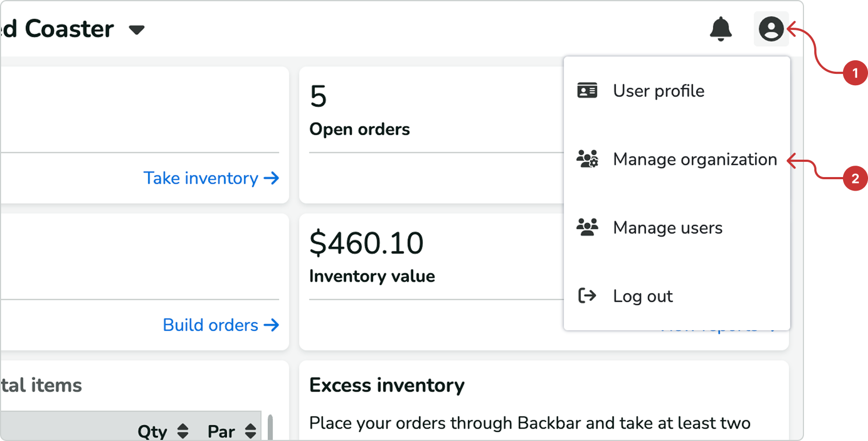
Task: Click the $460.10 inventory value amount
Action: click(x=366, y=243)
